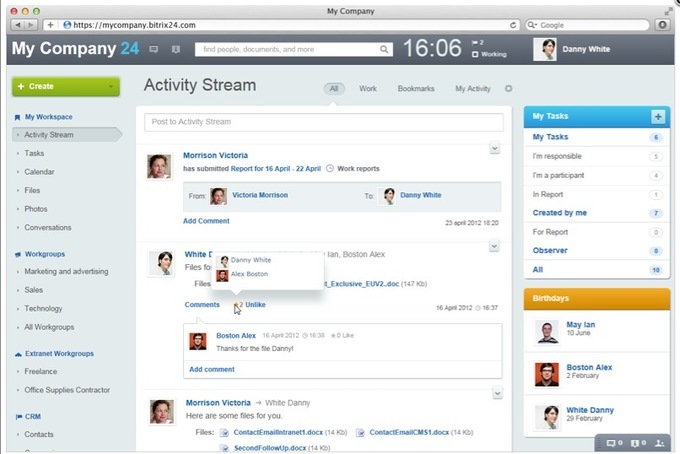This screenshot has height=454, width=680.
Task: Click May Ian birthday photo
Action: click(x=547, y=332)
